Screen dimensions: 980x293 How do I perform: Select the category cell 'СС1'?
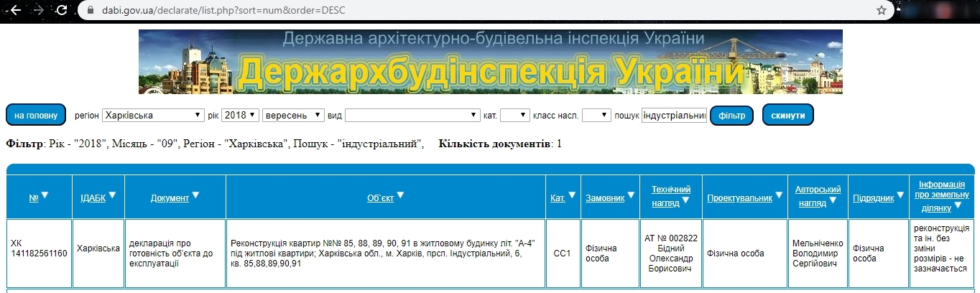tap(563, 254)
